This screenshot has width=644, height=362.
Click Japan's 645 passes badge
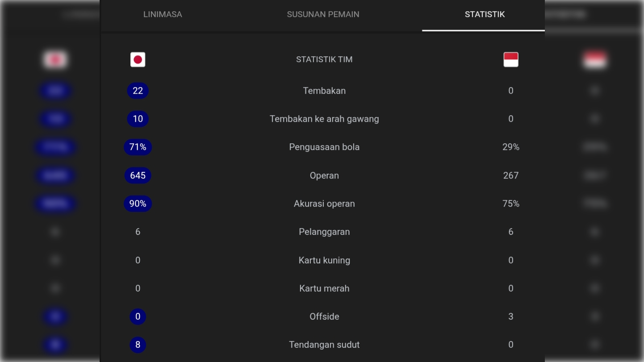coord(138,175)
